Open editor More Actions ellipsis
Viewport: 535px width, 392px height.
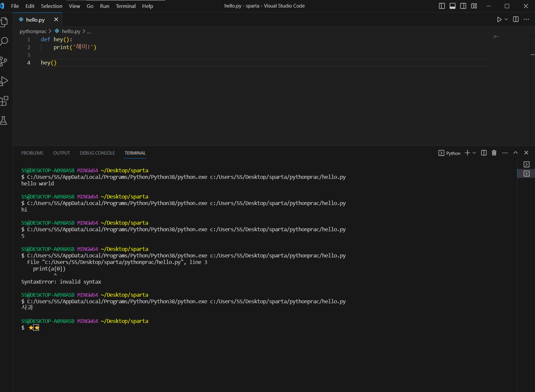tap(526, 19)
